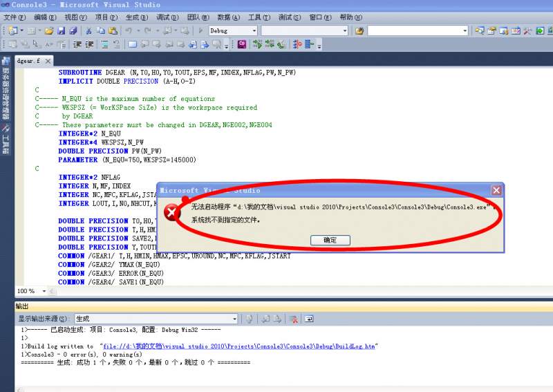Open the Toolbox wrench icon
The image size is (553, 392).
pos(527,30)
